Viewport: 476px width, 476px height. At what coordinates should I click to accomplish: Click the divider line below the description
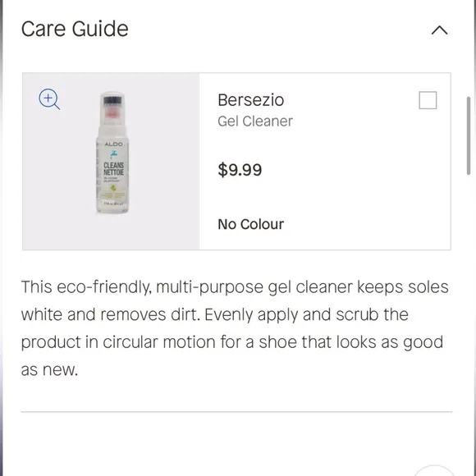[236, 412]
